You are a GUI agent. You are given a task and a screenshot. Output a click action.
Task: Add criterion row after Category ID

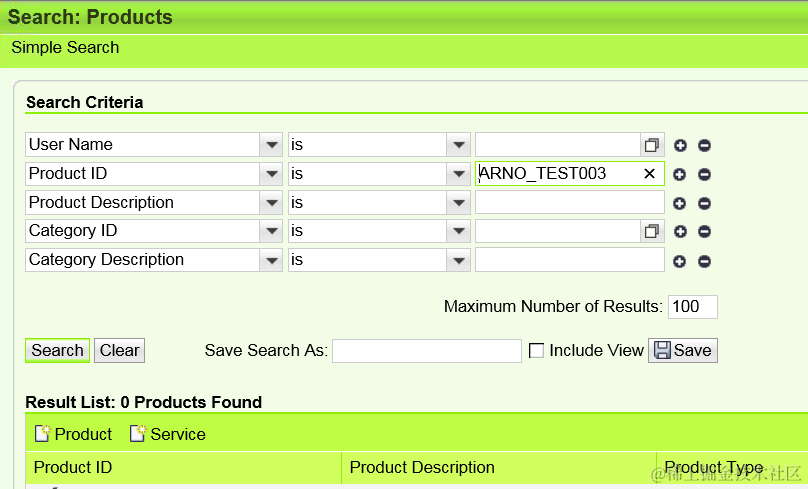click(680, 231)
